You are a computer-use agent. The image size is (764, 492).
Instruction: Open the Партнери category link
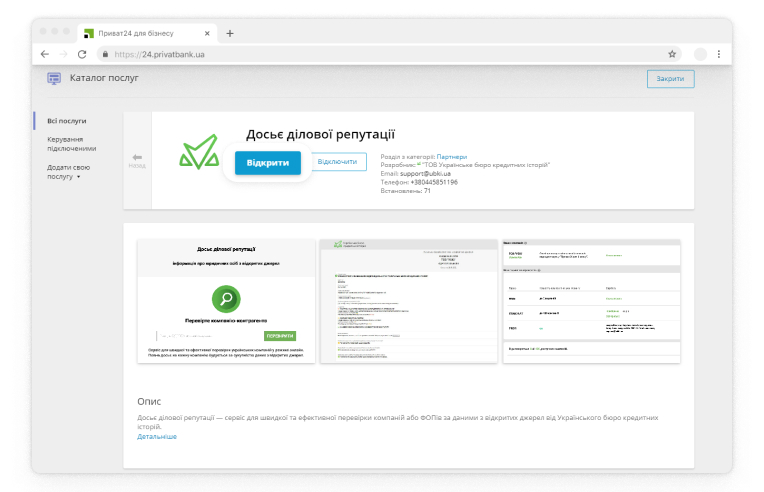tap(453, 157)
